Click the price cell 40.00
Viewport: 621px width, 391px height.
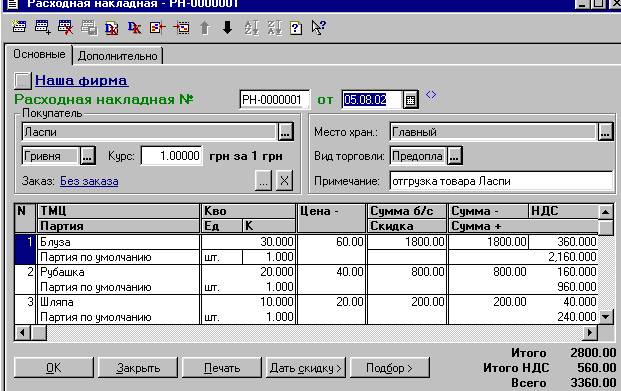tap(331, 272)
